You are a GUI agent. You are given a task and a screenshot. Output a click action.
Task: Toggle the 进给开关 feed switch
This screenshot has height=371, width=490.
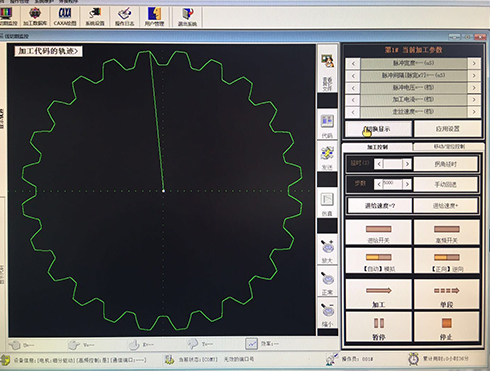pyautogui.click(x=379, y=233)
